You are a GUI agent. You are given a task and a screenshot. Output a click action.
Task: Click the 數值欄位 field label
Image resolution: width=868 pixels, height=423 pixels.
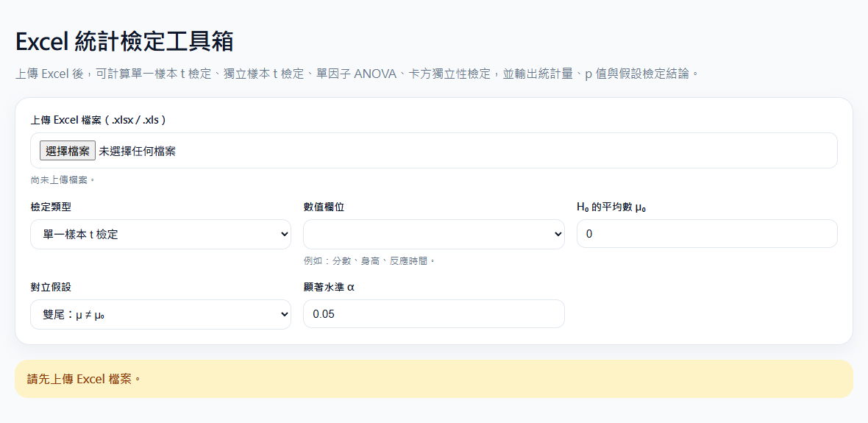(x=324, y=207)
